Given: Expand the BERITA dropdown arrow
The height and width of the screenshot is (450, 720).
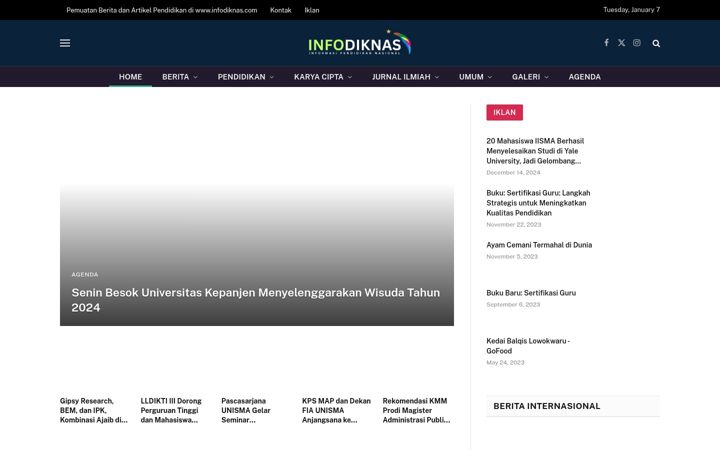Looking at the screenshot, I should point(196,77).
